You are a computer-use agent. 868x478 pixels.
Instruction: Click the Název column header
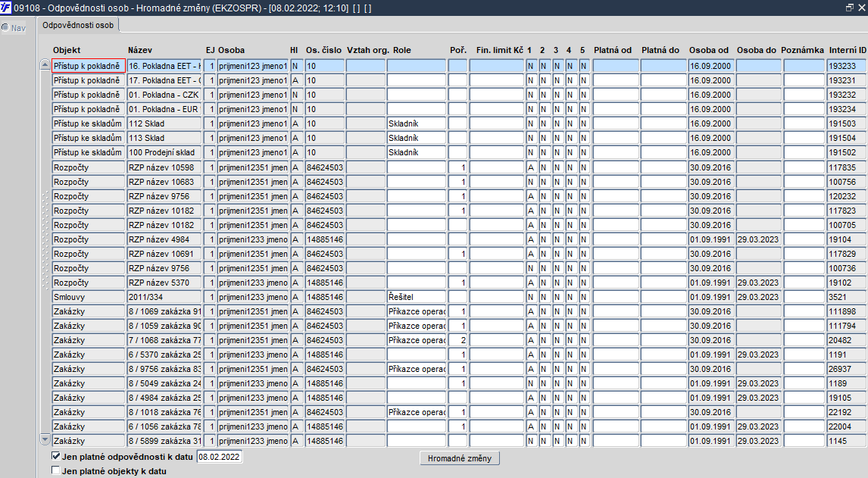[140, 50]
